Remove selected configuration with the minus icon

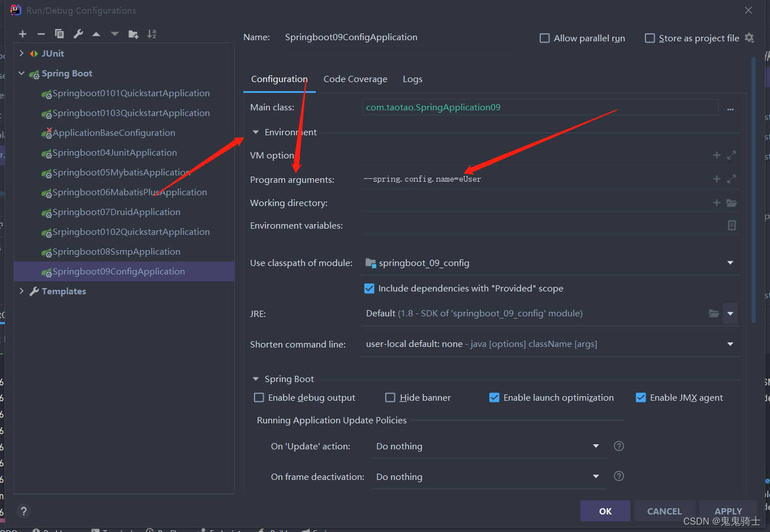41,34
